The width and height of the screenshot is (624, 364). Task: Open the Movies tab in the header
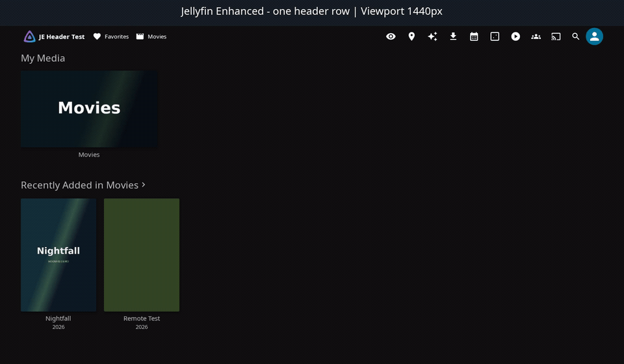click(x=151, y=36)
